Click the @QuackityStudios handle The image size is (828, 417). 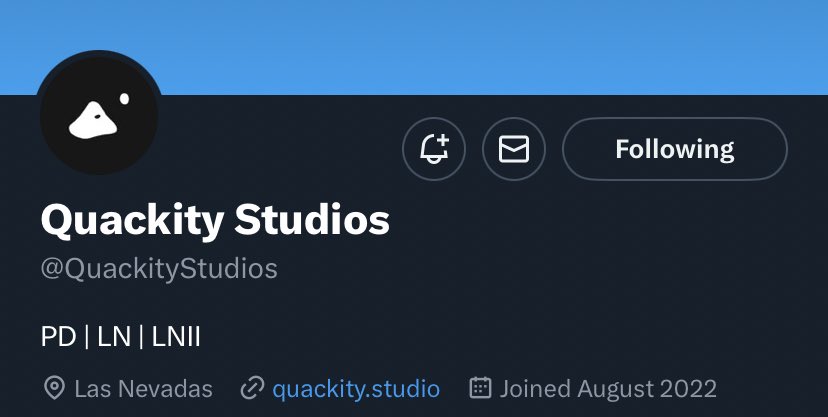(159, 268)
